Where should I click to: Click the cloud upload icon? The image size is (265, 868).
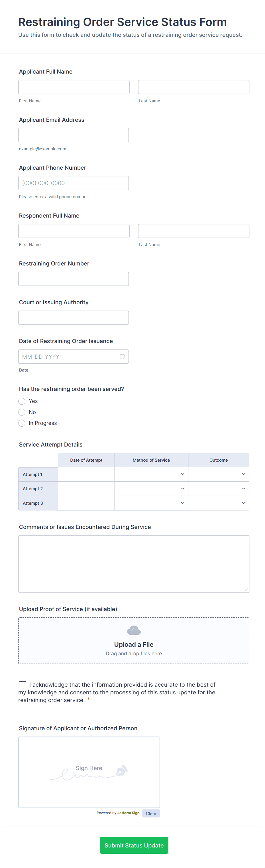click(x=134, y=630)
